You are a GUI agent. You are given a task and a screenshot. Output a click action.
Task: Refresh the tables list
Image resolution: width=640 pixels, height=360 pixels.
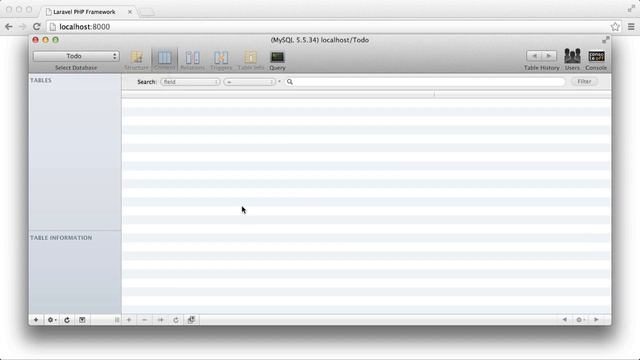tap(67, 320)
